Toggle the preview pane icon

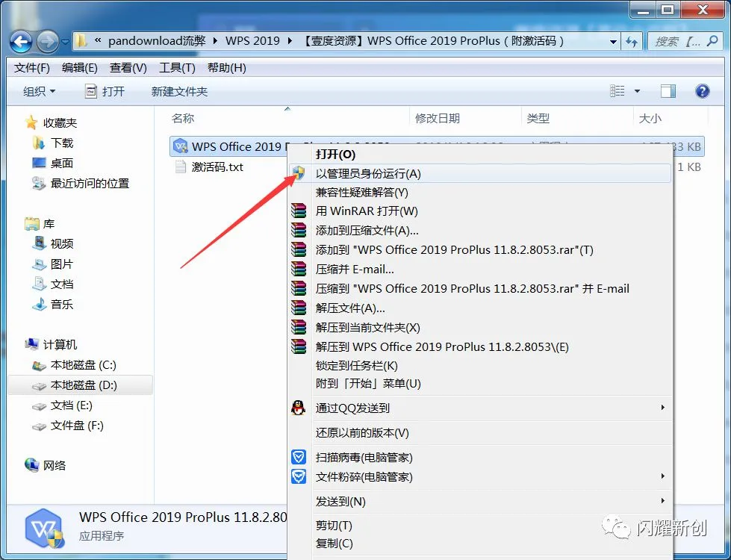668,91
